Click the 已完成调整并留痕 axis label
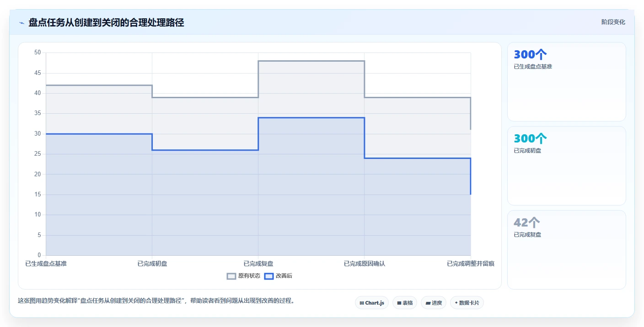The image size is (644, 327). tap(471, 264)
